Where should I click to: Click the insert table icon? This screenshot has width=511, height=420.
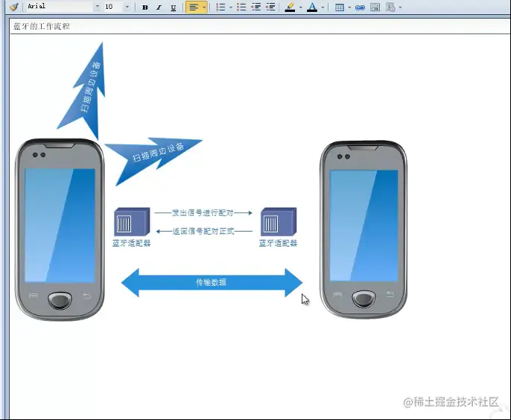coord(339,7)
